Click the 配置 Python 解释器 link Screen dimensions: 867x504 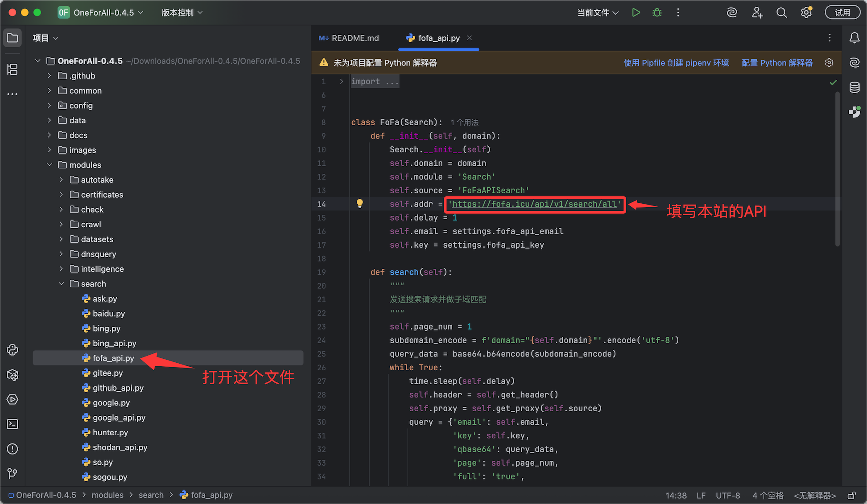(777, 63)
